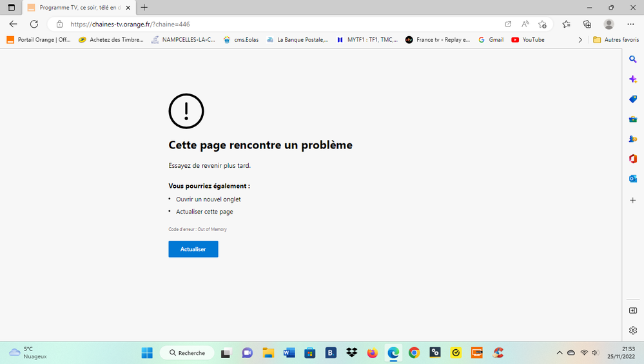This screenshot has width=644, height=364.
Task: Click the blue Actualiser button
Action: tap(193, 249)
